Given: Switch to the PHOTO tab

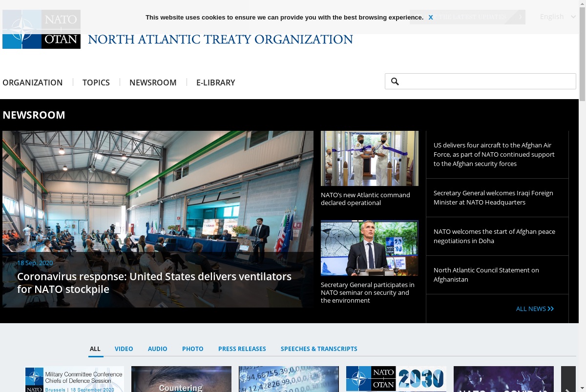Looking at the screenshot, I should click(193, 349).
